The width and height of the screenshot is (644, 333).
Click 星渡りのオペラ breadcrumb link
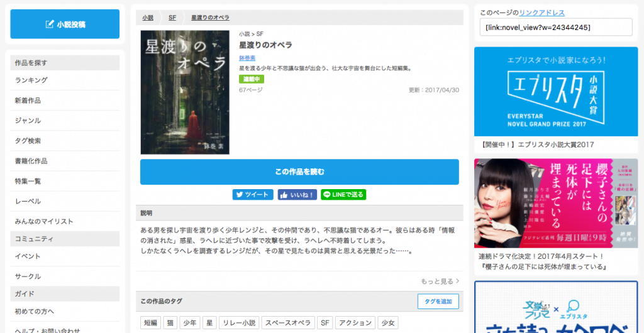tap(210, 18)
